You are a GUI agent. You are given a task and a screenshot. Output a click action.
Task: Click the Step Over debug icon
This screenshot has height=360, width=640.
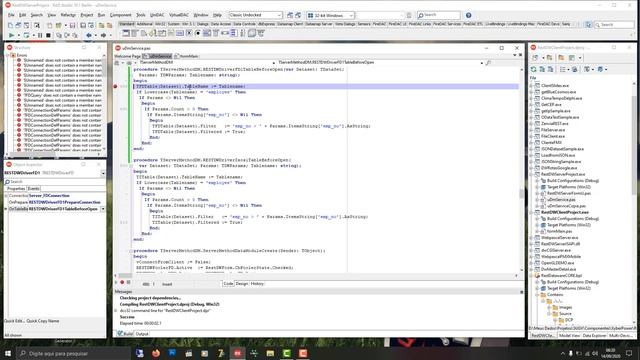pyautogui.click(x=67, y=36)
